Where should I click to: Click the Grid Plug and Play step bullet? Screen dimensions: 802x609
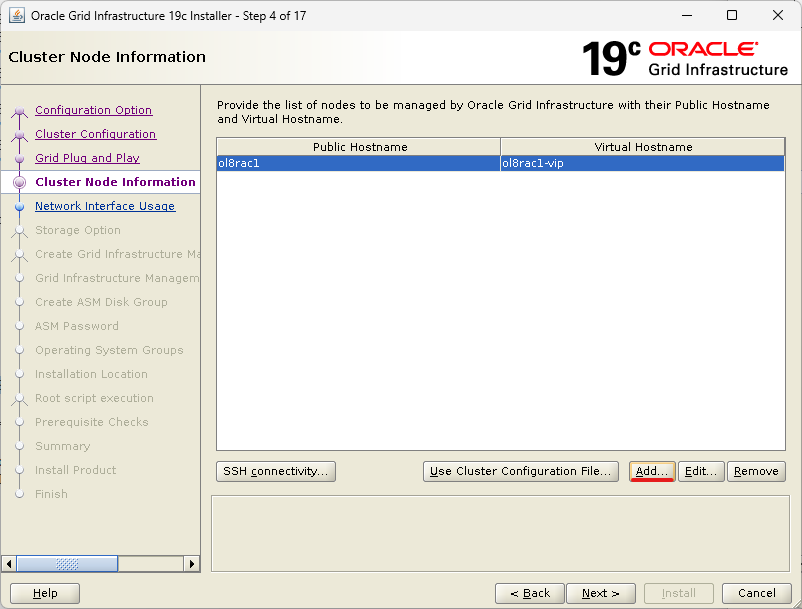[x=19, y=159]
